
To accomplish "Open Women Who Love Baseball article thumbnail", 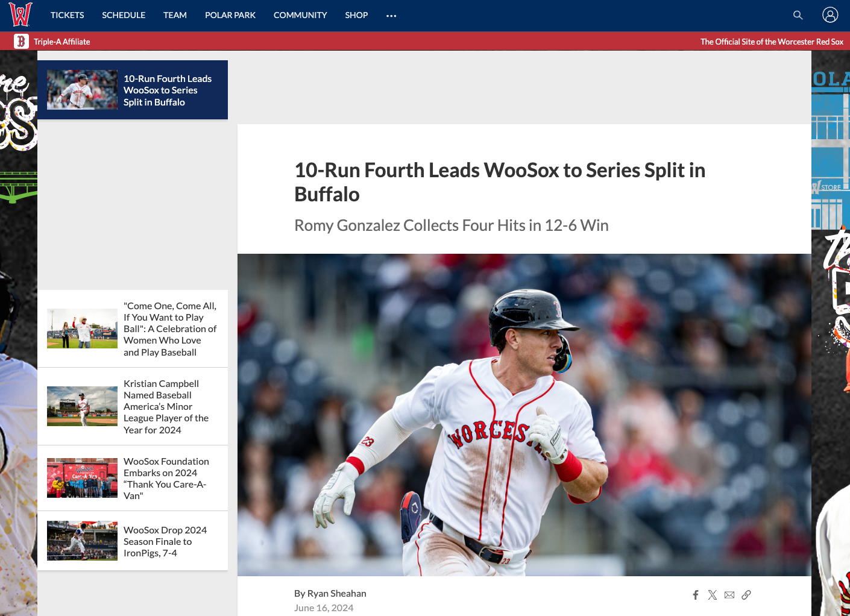I will point(82,328).
